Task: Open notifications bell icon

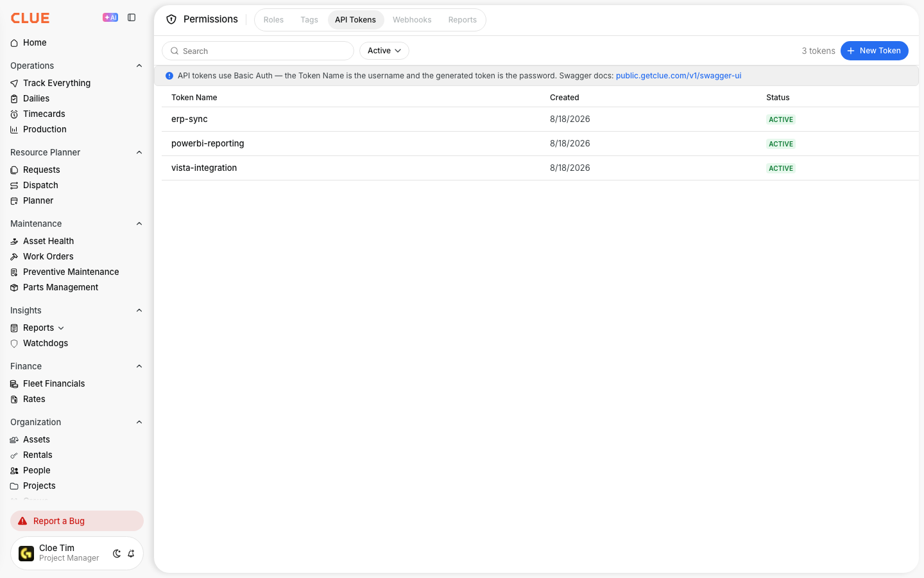Action: [x=131, y=554]
